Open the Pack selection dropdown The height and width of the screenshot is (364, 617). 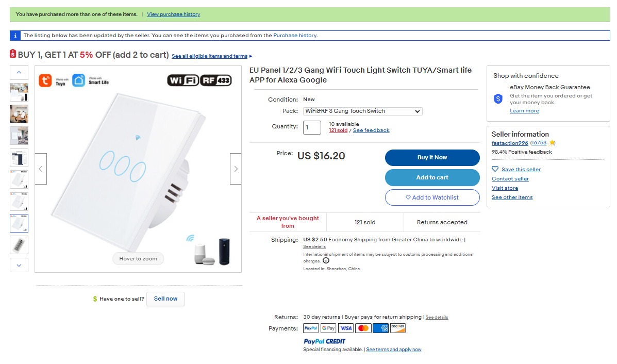(x=362, y=111)
